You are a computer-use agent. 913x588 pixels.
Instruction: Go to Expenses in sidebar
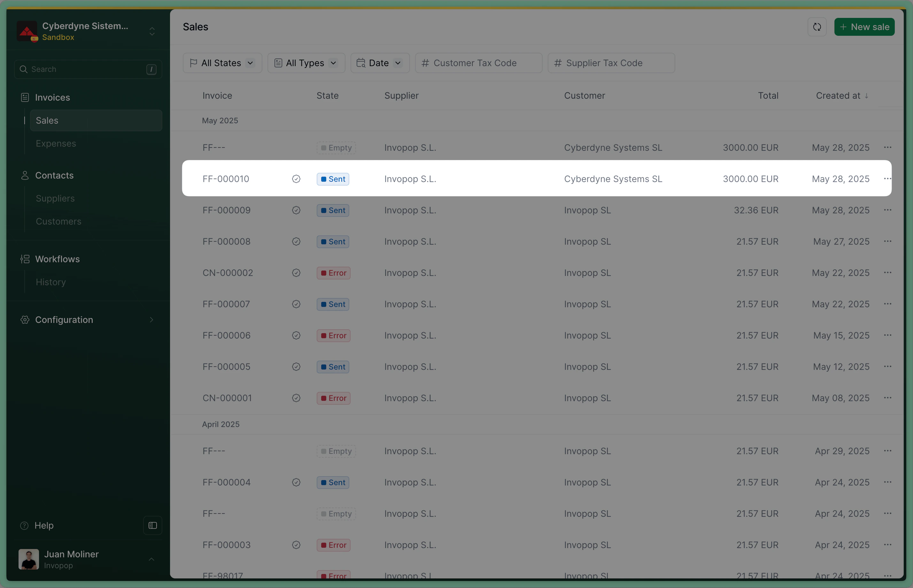(x=56, y=143)
